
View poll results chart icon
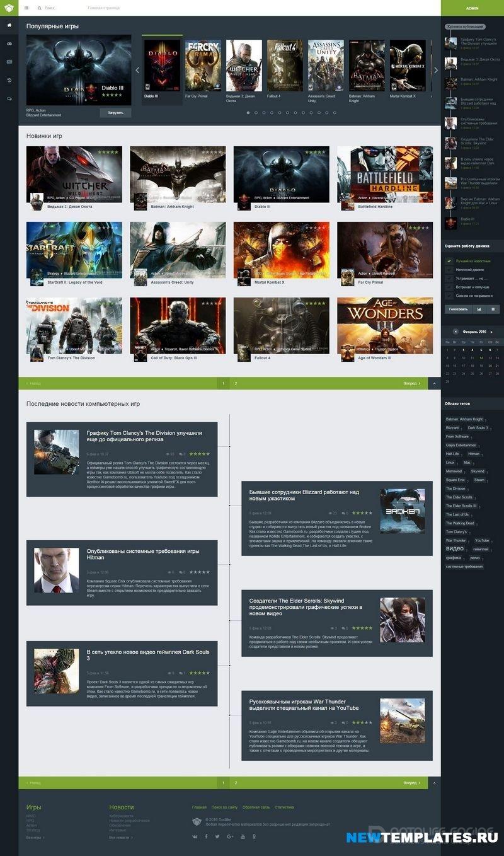[x=479, y=309]
